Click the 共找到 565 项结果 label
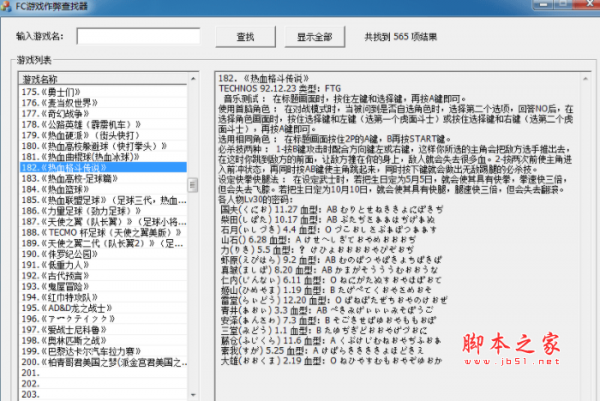Image resolution: width=600 pixels, height=401 pixels. (401, 37)
